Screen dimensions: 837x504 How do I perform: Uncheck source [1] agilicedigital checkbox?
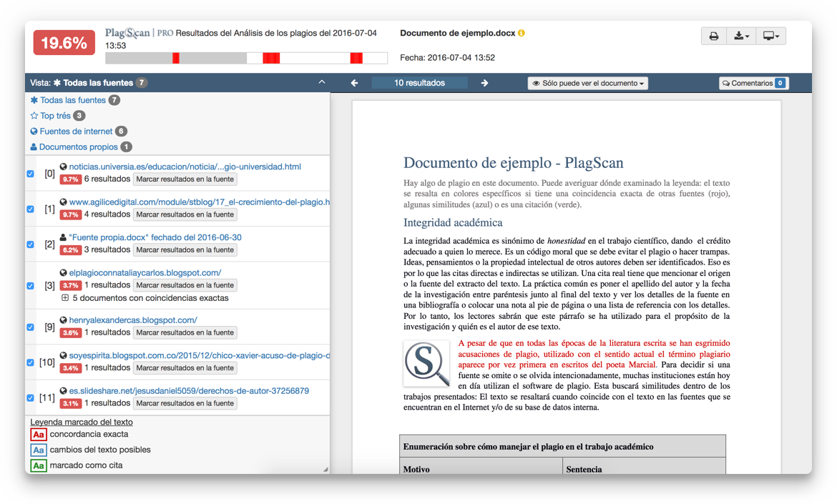[x=31, y=209]
